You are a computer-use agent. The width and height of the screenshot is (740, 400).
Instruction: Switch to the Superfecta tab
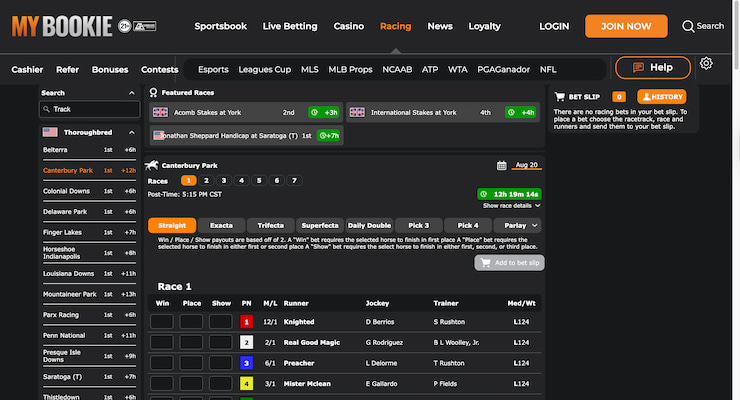point(320,225)
